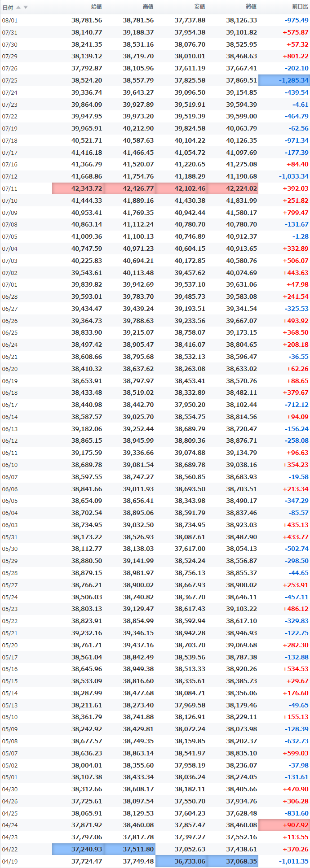Click the 日付 column header
Viewport: 310px width, 868px height.
point(8,8)
